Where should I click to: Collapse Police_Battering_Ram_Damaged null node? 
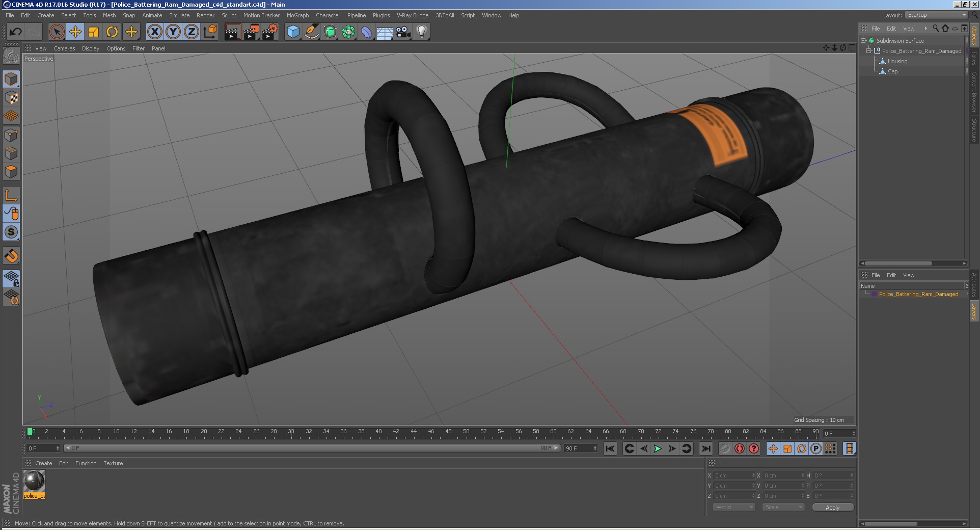coord(869,50)
